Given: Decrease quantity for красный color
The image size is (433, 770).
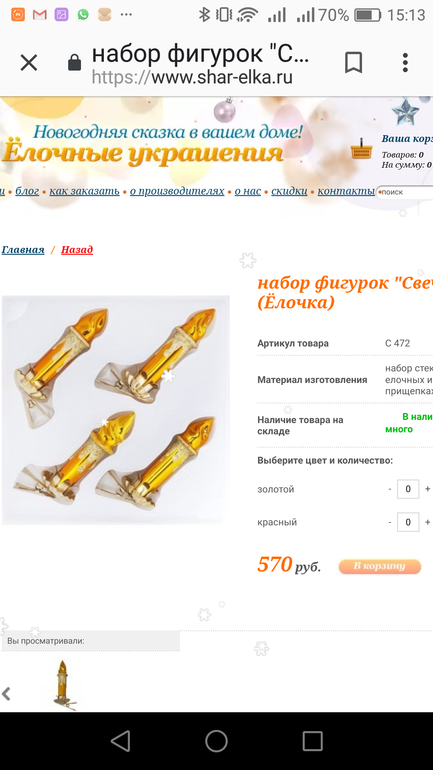Looking at the screenshot, I should pyautogui.click(x=390, y=522).
